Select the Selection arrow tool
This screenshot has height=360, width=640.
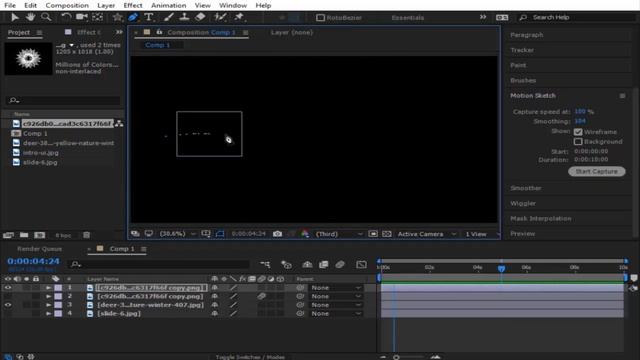[x=15, y=17]
